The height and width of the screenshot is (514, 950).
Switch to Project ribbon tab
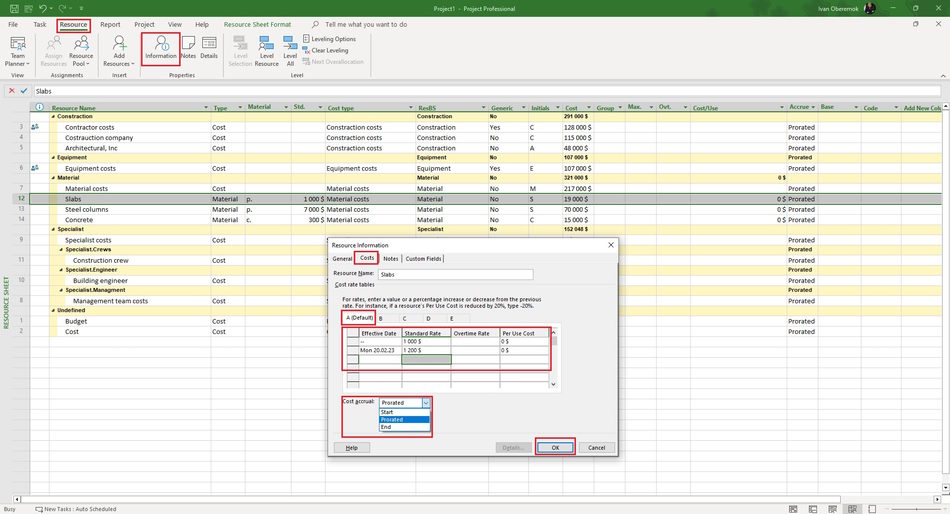tap(144, 24)
